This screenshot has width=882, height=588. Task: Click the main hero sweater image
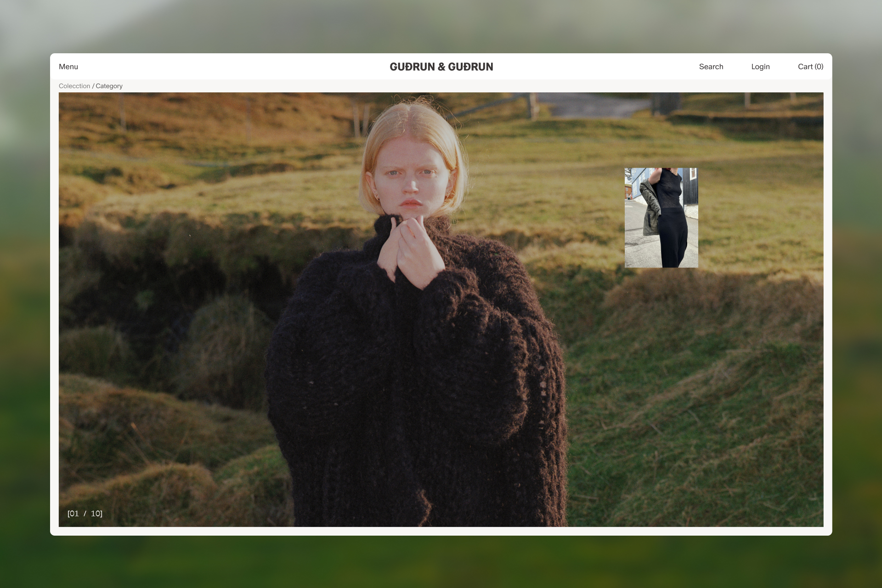click(x=441, y=310)
